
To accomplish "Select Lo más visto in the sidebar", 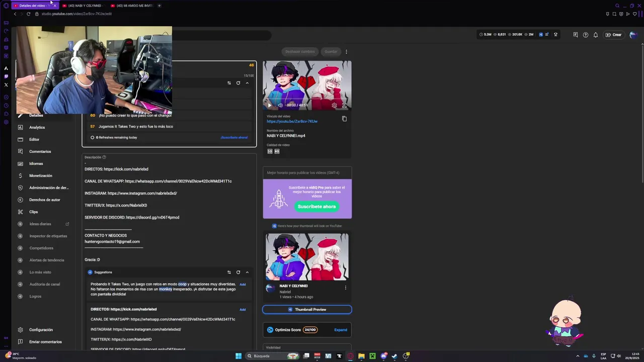I will (x=40, y=272).
